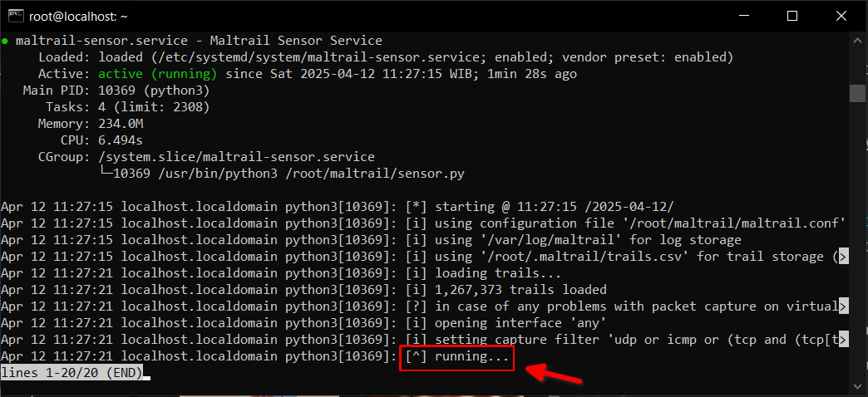Maximize the terminal window

(792, 16)
